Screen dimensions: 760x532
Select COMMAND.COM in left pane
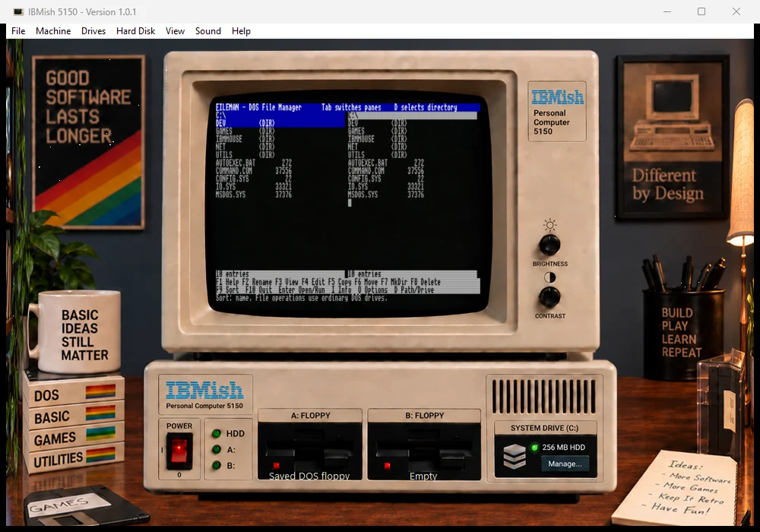click(280, 170)
